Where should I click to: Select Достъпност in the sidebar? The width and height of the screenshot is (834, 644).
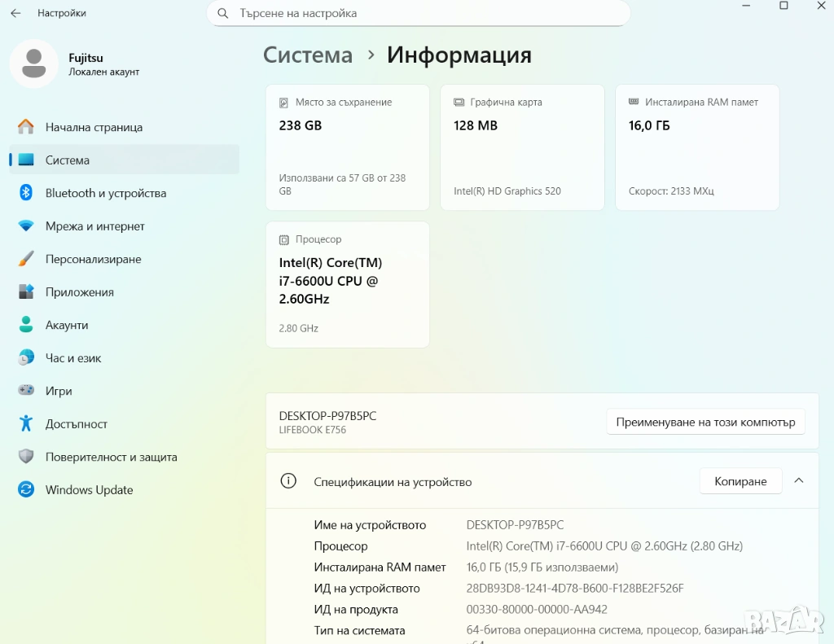point(76,424)
